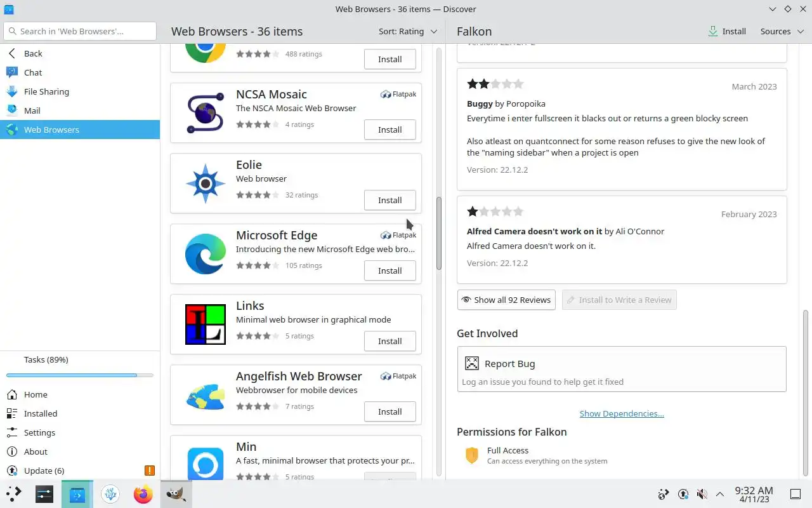Viewport: 812px width, 508px height.
Task: Click the Installed icon in sidebar
Action: [x=11, y=413]
